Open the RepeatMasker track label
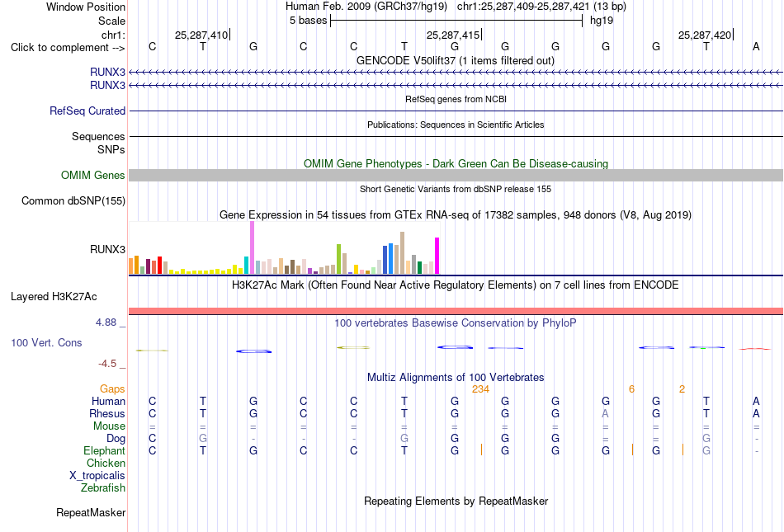784x532 pixels. tap(91, 512)
